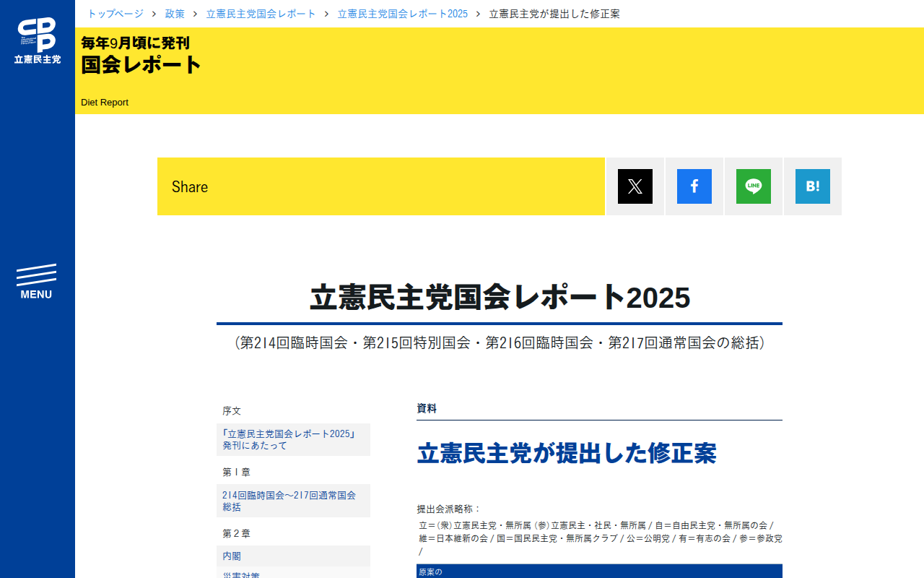Click 立憲民主党国会レポート2025 main title
The image size is (924, 578).
[x=500, y=297]
